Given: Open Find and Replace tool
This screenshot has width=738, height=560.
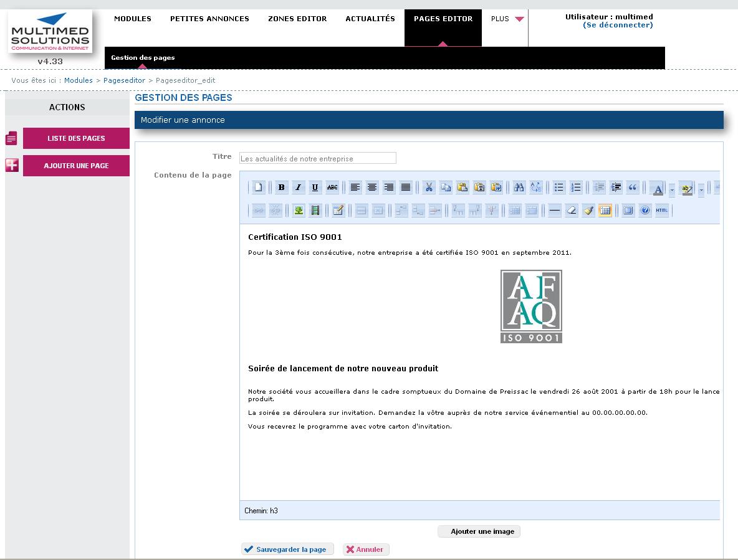Looking at the screenshot, I should (x=536, y=187).
